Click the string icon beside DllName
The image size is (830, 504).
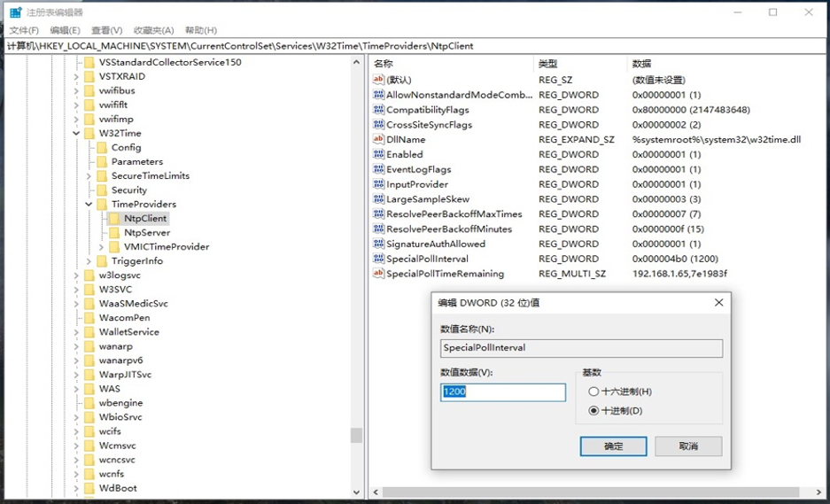pos(378,139)
